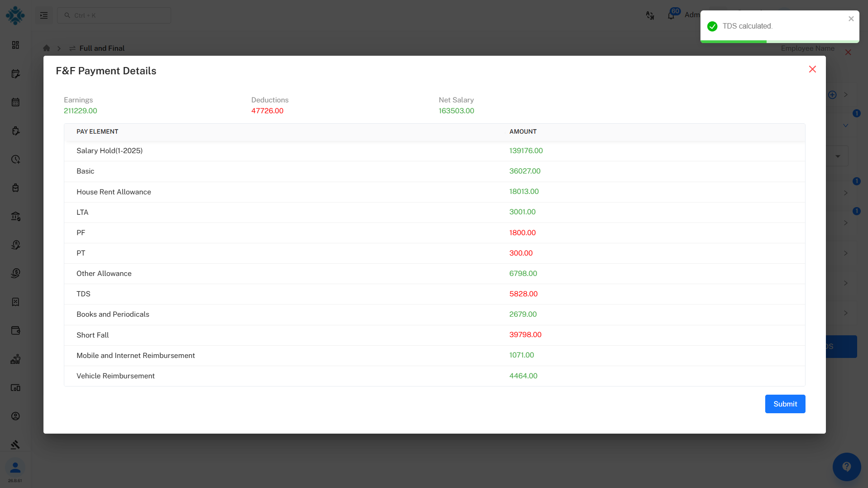Open the wallet icon in sidebar

point(15,330)
